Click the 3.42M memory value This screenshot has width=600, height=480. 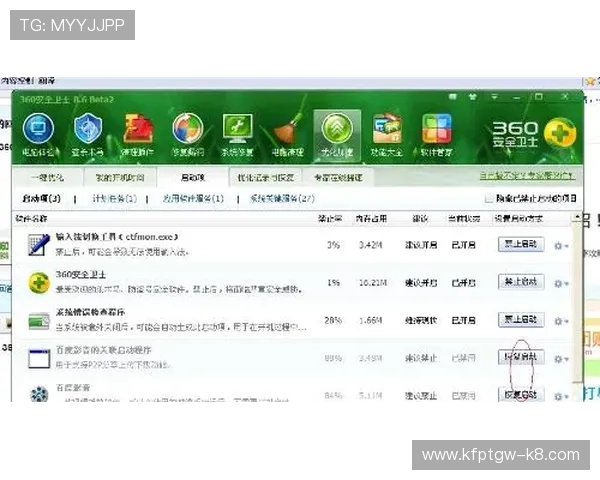click(x=370, y=245)
